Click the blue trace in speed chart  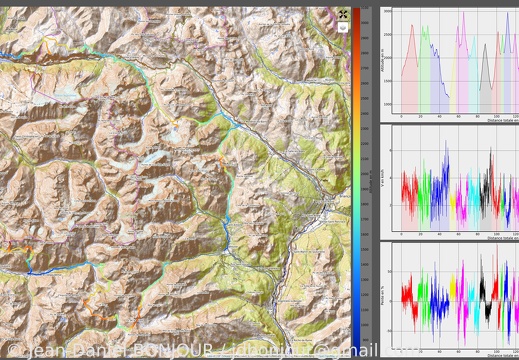click(440, 190)
